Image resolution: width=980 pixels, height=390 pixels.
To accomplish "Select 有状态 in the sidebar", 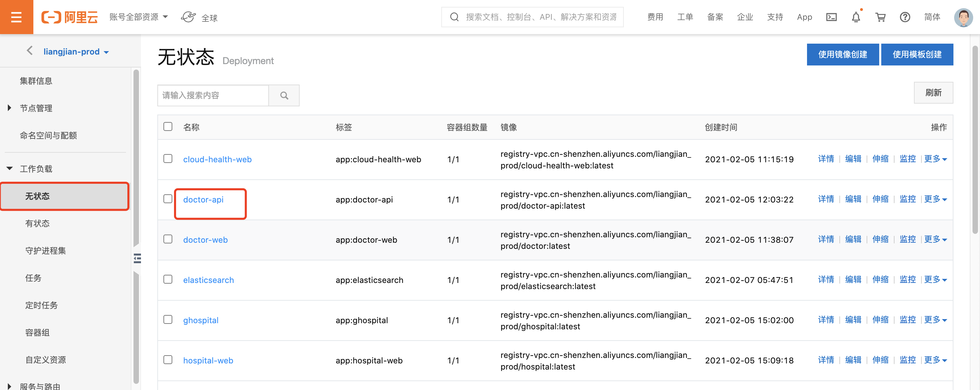I will click(x=37, y=224).
